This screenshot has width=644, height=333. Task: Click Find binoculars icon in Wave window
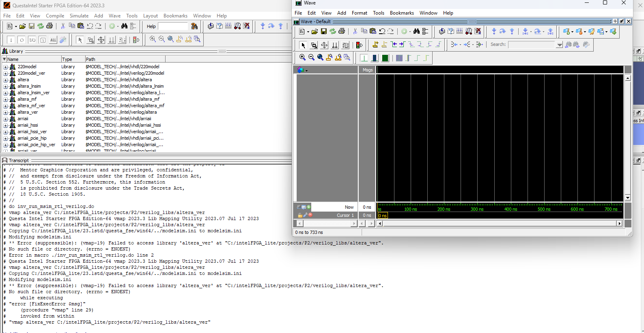(x=416, y=31)
